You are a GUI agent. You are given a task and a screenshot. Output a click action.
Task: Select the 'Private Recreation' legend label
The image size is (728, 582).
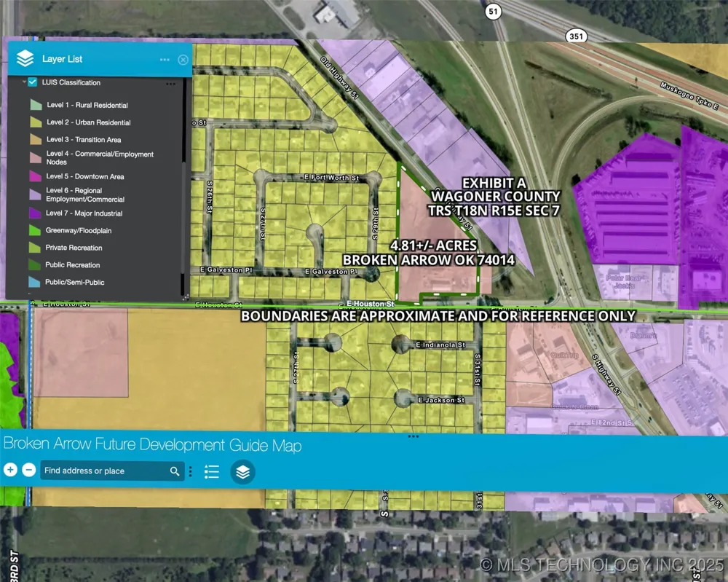pos(74,248)
